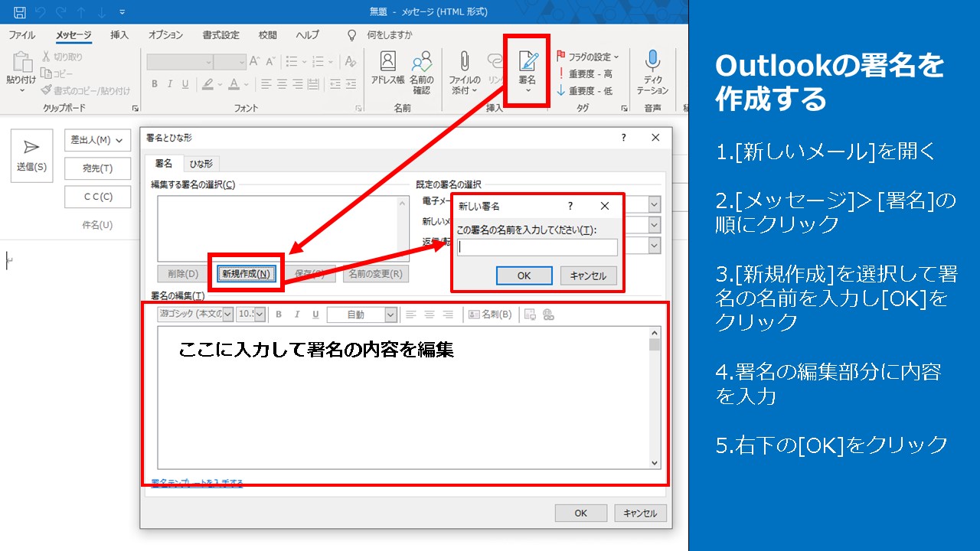Click the 何をしますか search box
980x551 pixels.
click(390, 35)
